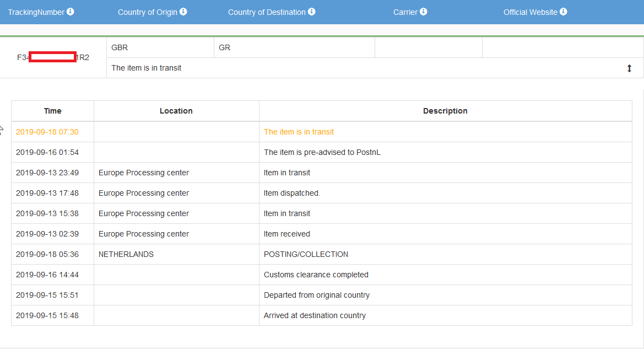Click info icon beside Country of Origin
Image resolution: width=644 pixels, height=349 pixels.
(183, 12)
